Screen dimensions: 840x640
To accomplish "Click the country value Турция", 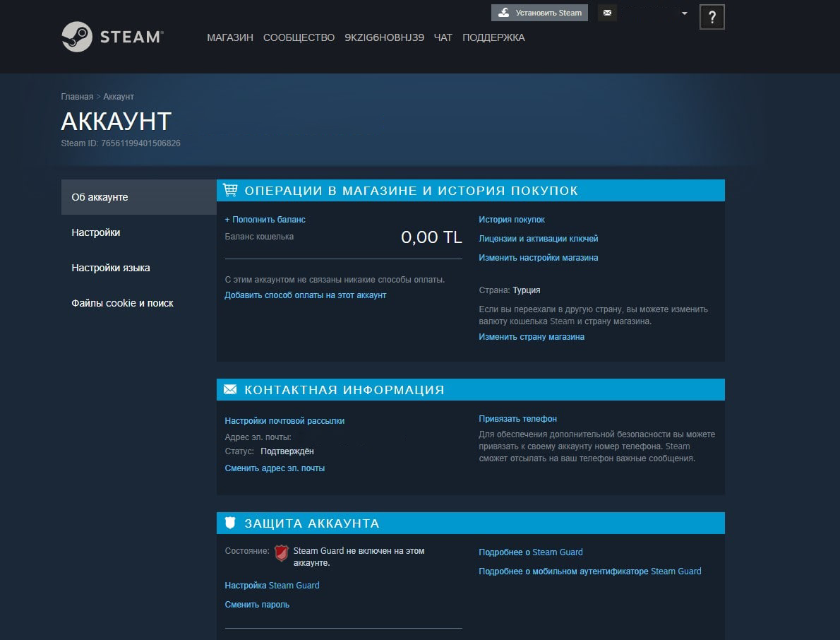I will [527, 290].
